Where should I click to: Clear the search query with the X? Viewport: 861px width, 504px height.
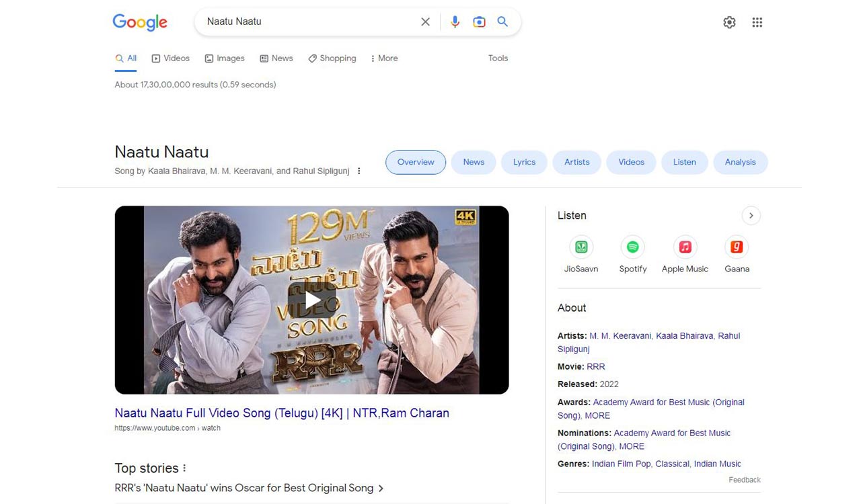pyautogui.click(x=425, y=22)
